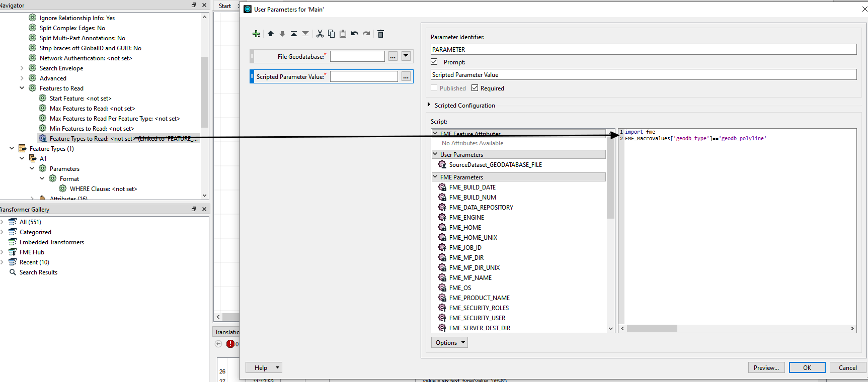Edit the Parameter Identifier field
The width and height of the screenshot is (868, 382).
[644, 49]
